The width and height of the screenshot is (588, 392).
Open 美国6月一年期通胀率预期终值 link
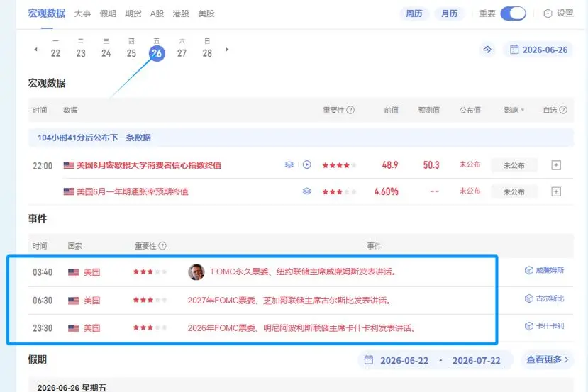[133, 191]
